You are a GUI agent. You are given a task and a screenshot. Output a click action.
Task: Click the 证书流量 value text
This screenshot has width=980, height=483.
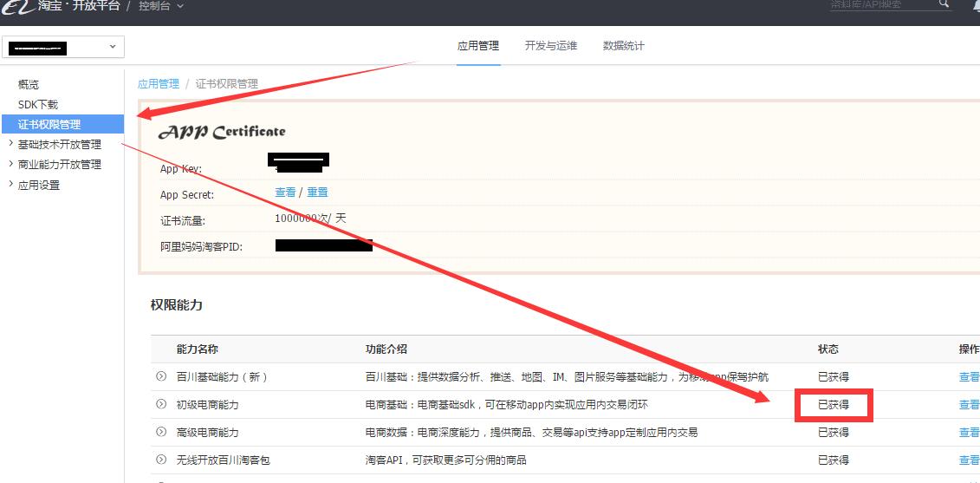point(310,219)
